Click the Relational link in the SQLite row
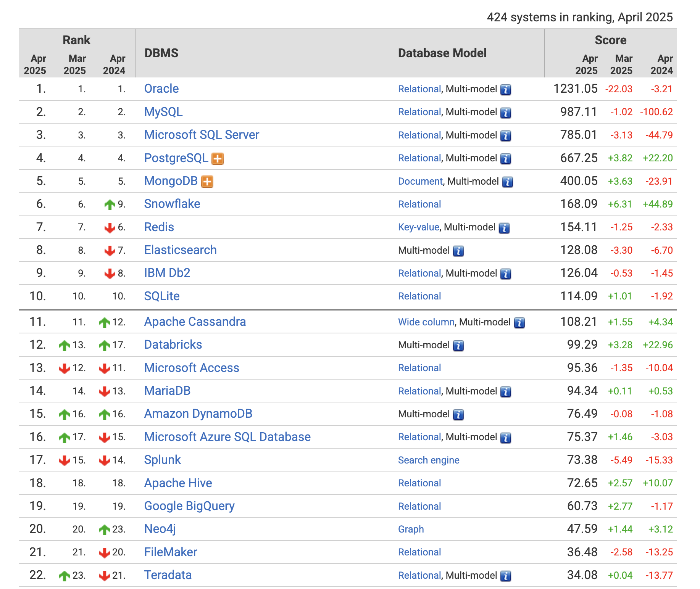700x589 pixels. coord(419,296)
